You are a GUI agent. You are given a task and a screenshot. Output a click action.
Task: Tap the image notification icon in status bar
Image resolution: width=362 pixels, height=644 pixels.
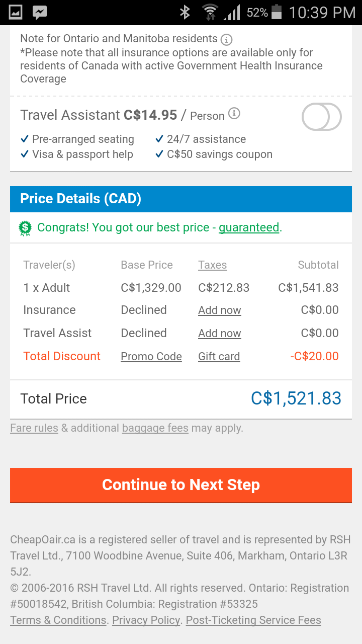coord(16,13)
